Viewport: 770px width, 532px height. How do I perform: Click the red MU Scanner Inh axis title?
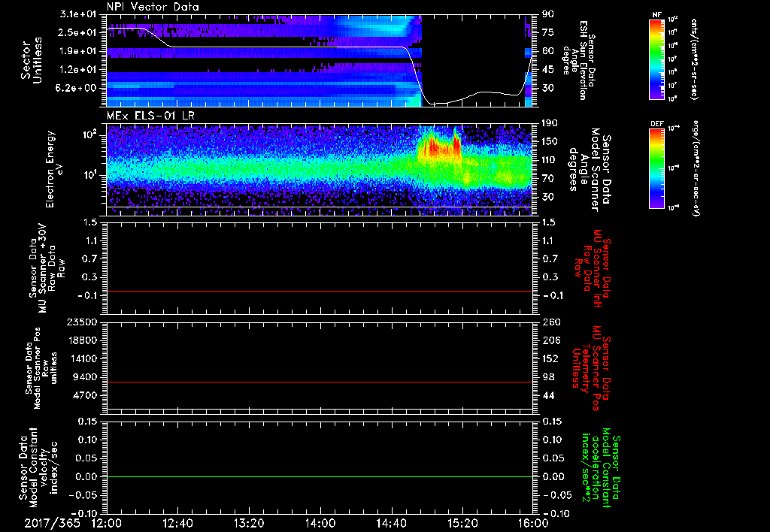593,268
